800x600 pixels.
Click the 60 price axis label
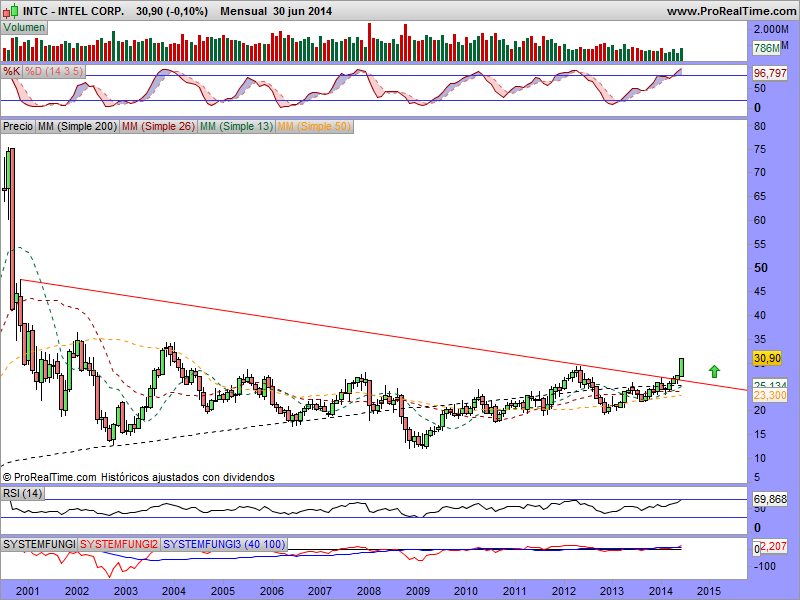760,220
